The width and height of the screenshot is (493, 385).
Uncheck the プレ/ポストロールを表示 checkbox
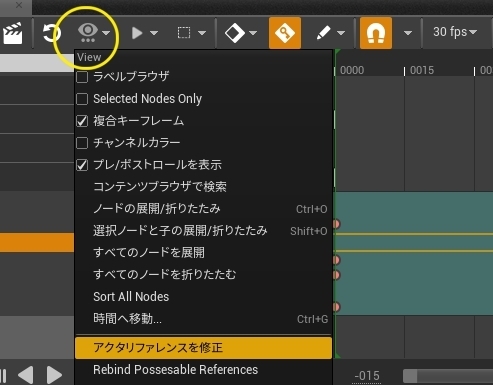82,165
